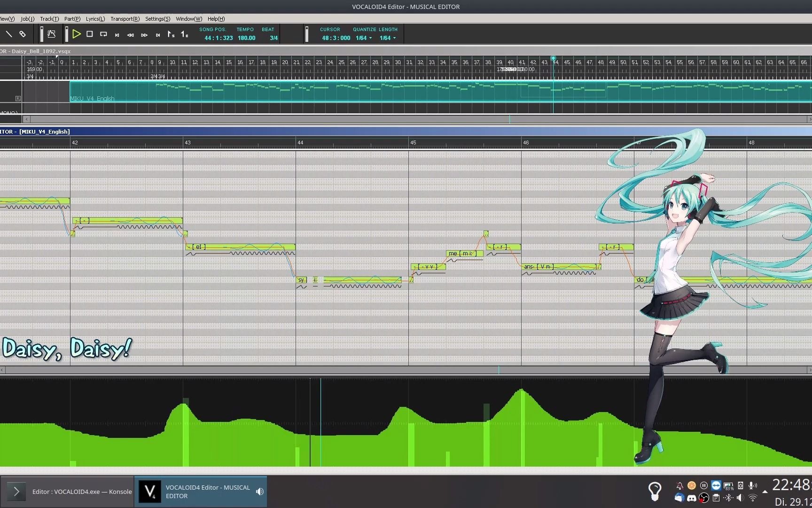
Task: Click the phone device settings tray icon
Action: pyautogui.click(x=741, y=485)
